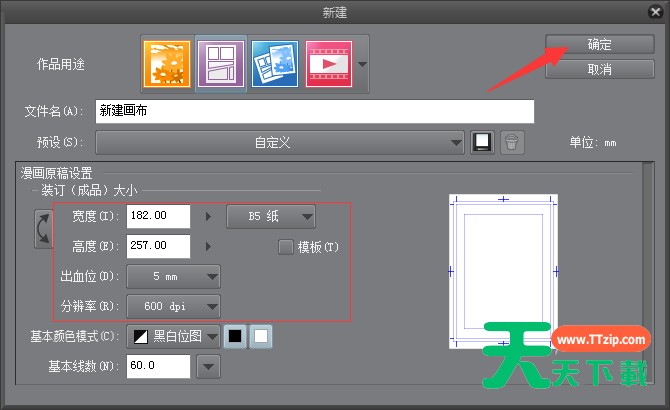Viewport: 670px width, 410px height.
Task: Click the 宽度 width field 182.00
Action: [158, 216]
